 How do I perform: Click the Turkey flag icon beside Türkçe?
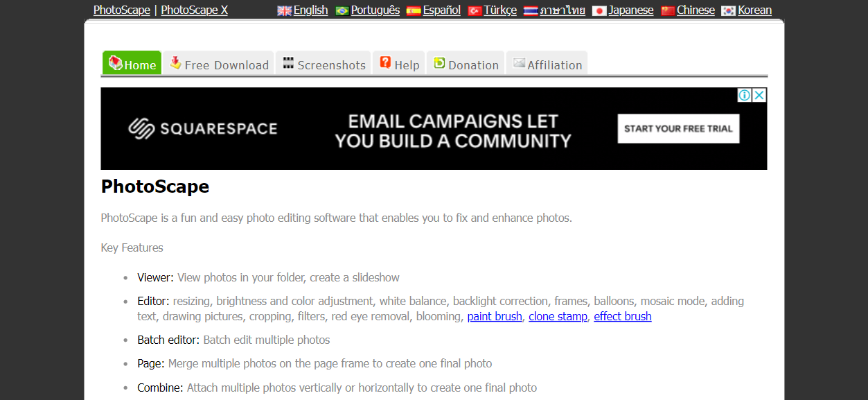click(475, 10)
